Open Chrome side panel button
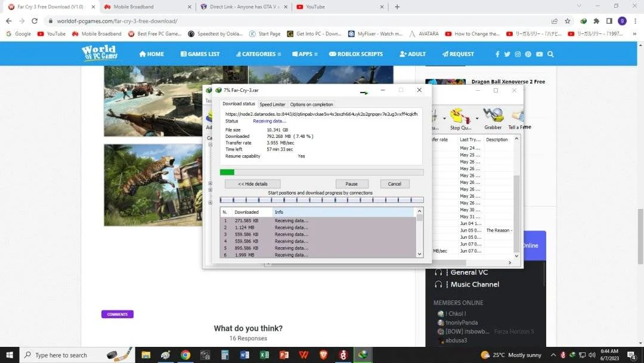 coord(609,21)
